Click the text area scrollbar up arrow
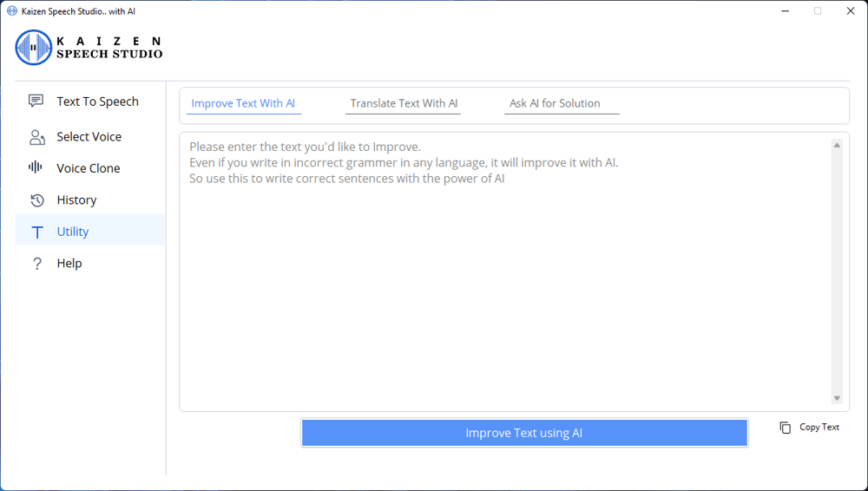868x491 pixels. [837, 145]
